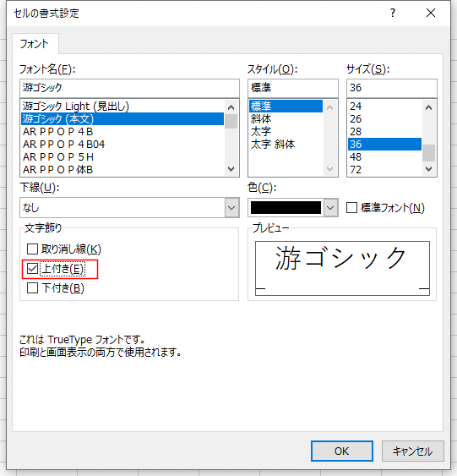Open the 下線 underline dropdown
This screenshot has height=476, width=457.
pyautogui.click(x=231, y=208)
